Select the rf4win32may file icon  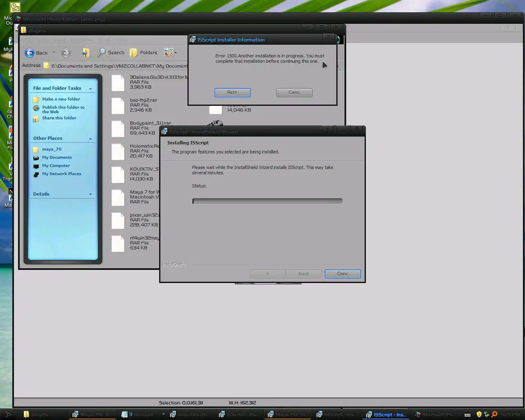[118, 244]
